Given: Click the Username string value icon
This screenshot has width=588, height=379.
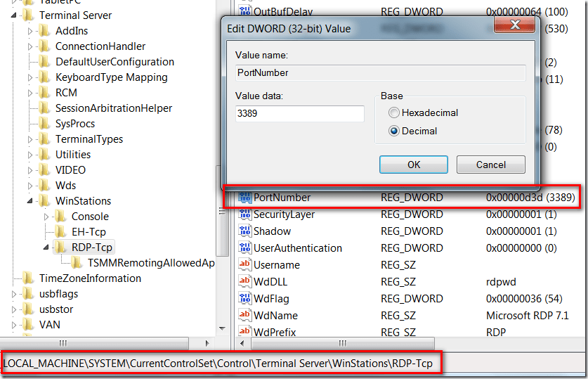Looking at the screenshot, I should tap(245, 265).
